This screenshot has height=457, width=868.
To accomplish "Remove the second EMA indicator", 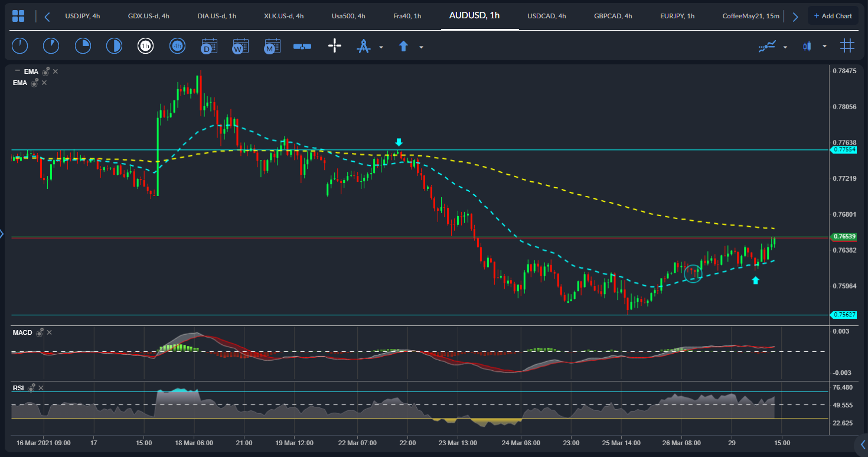I will (x=44, y=83).
